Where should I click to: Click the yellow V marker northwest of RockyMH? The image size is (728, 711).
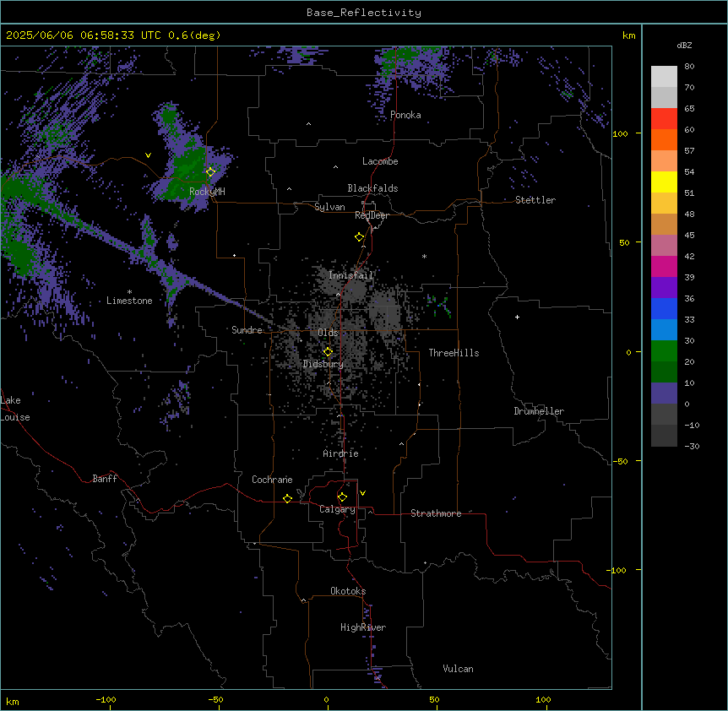(x=148, y=155)
